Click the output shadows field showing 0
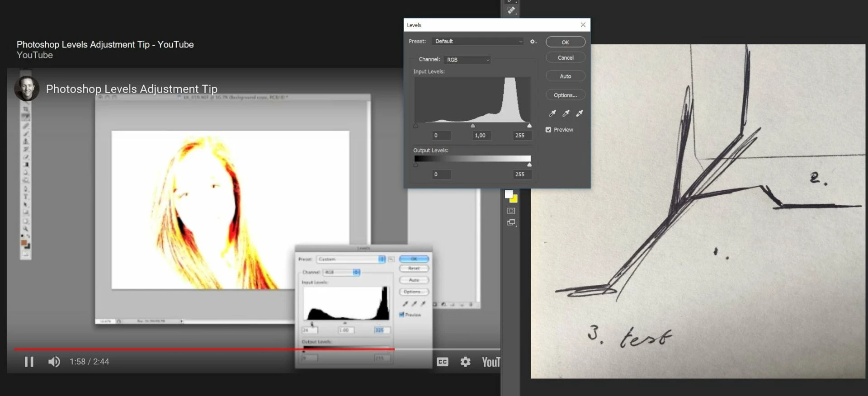Image resolution: width=868 pixels, height=396 pixels. point(441,174)
